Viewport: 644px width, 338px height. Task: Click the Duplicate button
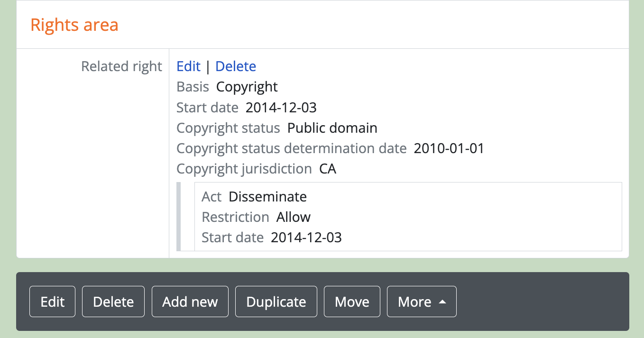pos(276,302)
